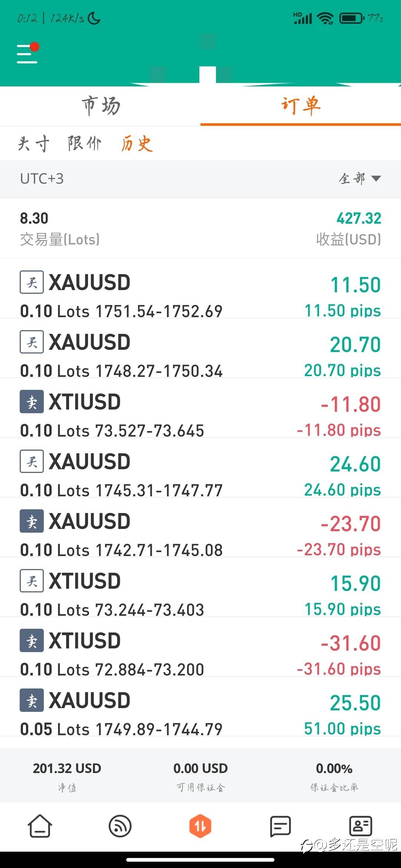Tap the buy badge on first XAUUSD order
Image resolution: width=401 pixels, height=868 pixels.
(32, 282)
